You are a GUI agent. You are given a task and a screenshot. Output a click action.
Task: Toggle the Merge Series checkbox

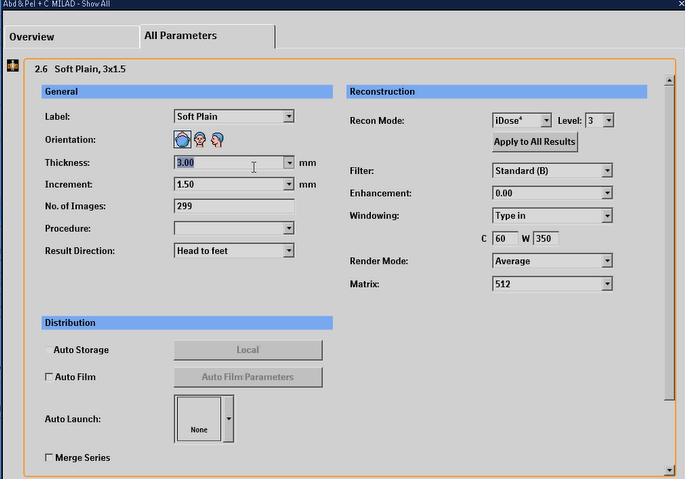[x=50, y=457]
